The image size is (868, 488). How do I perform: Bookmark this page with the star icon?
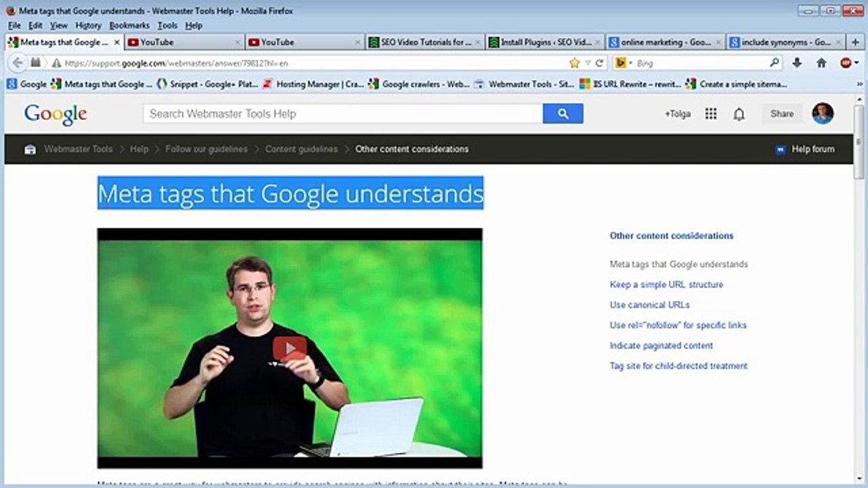click(574, 63)
